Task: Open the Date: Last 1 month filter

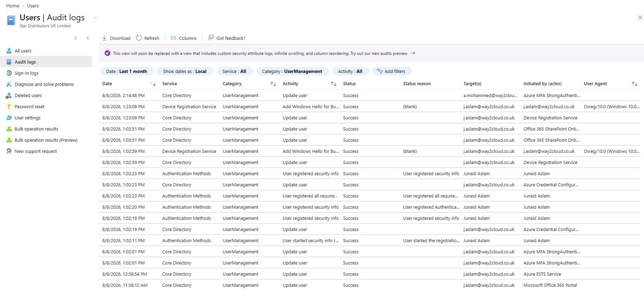Action: click(x=127, y=71)
